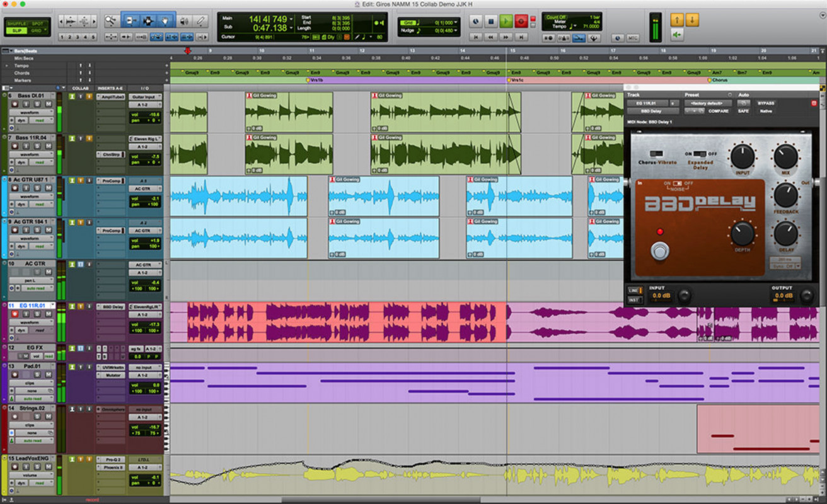Click the BBD Delay footswitch
This screenshot has width=827, height=504.
659,251
